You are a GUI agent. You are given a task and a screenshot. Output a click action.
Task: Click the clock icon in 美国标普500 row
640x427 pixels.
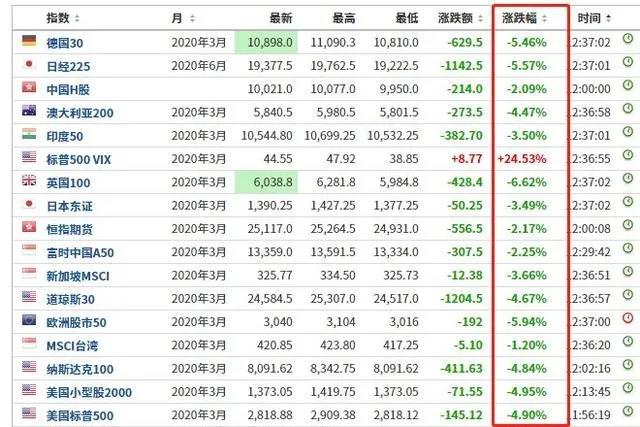click(627, 412)
